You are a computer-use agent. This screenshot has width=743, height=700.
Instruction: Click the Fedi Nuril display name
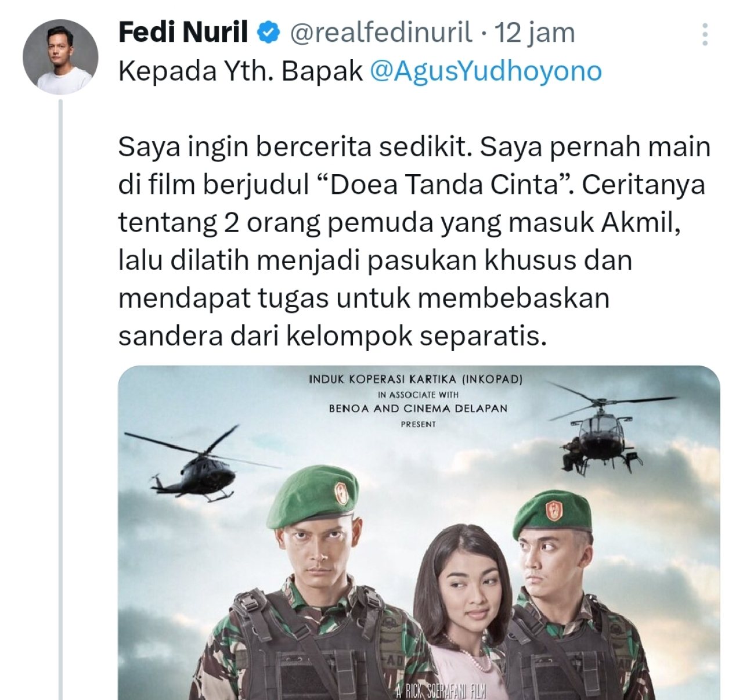(183, 33)
